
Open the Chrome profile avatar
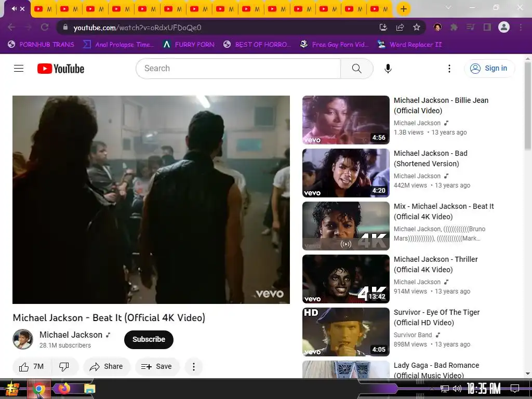coord(504,27)
